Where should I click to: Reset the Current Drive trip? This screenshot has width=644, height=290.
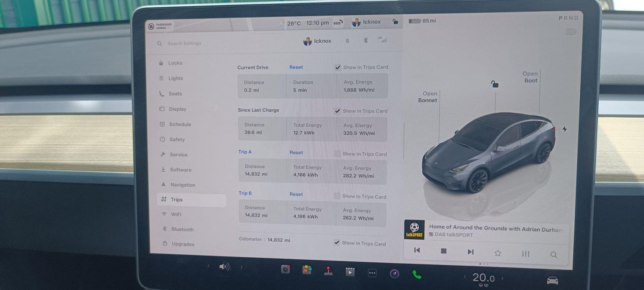(296, 67)
